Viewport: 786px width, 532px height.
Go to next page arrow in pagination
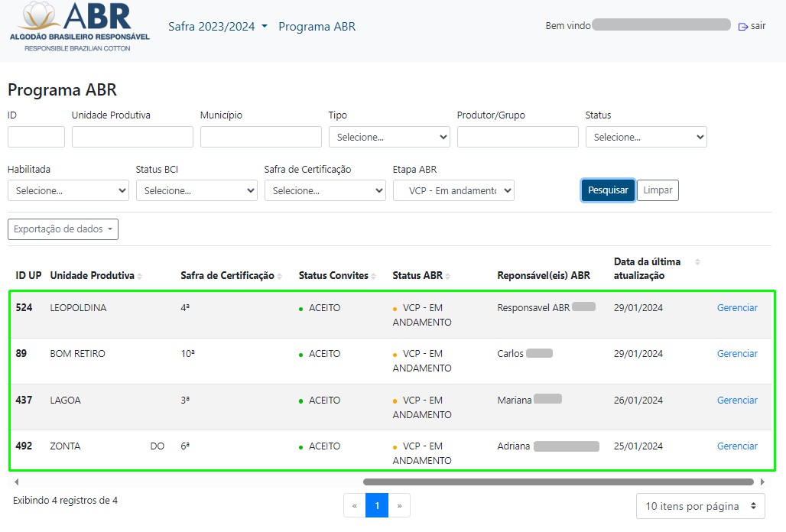coord(399,505)
